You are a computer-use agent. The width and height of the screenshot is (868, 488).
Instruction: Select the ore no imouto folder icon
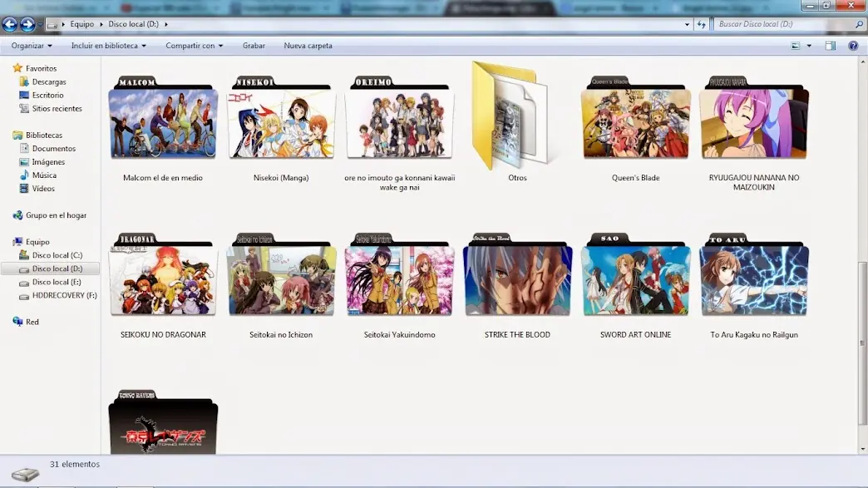point(400,118)
